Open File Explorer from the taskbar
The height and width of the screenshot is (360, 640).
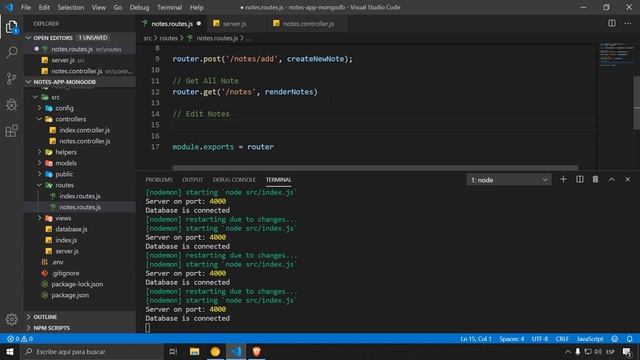(x=195, y=351)
